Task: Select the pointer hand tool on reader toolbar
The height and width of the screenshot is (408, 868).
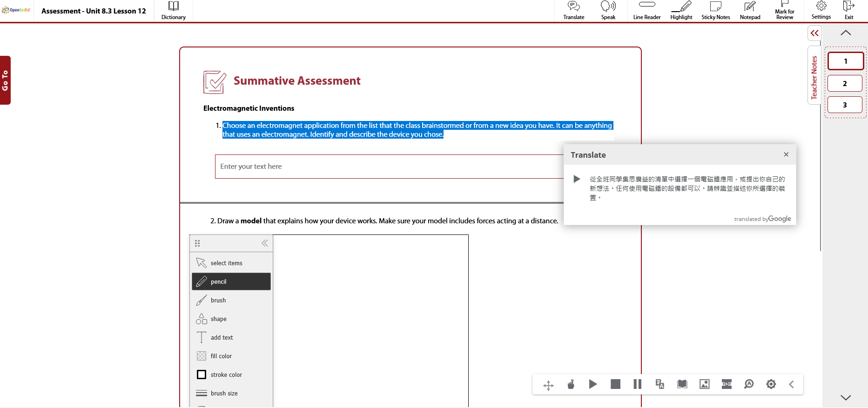Action: pos(571,384)
